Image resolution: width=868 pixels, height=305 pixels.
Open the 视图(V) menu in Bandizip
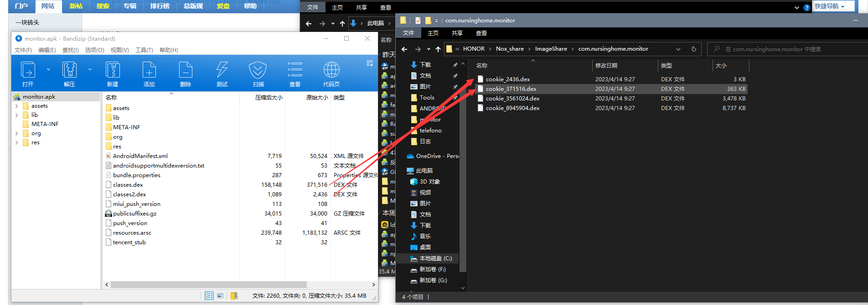point(119,50)
